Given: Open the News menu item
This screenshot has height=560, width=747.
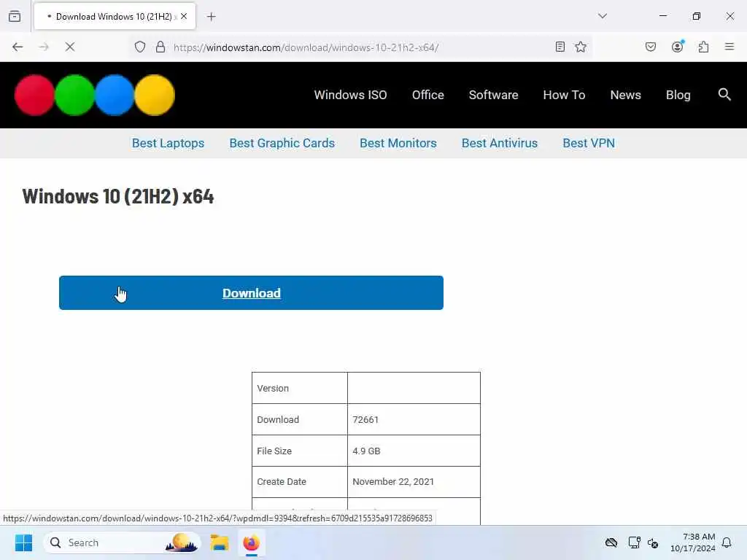Looking at the screenshot, I should (x=625, y=95).
